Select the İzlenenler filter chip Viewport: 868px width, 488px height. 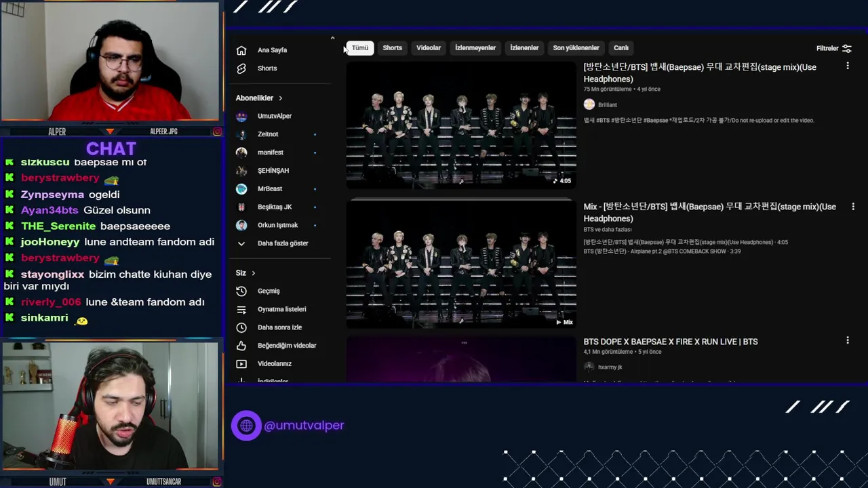[x=524, y=48]
